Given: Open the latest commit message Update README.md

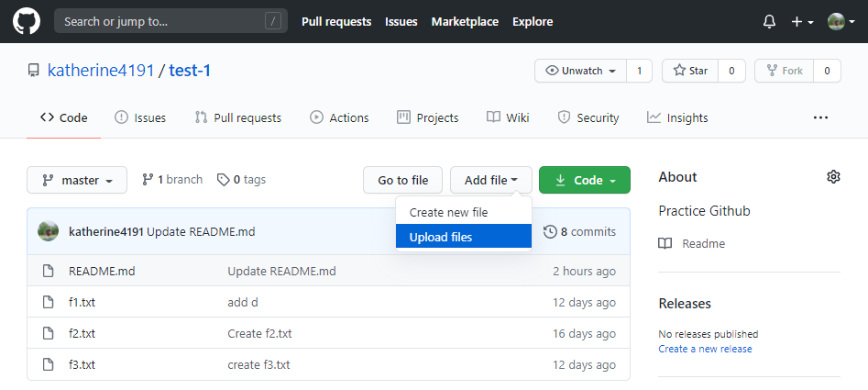Looking at the screenshot, I should coord(201,231).
